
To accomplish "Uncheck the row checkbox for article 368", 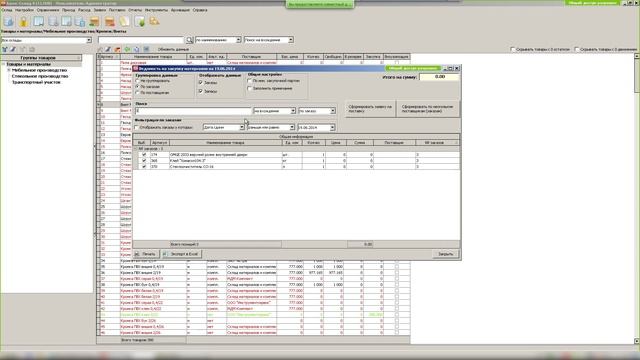I will tap(144, 160).
